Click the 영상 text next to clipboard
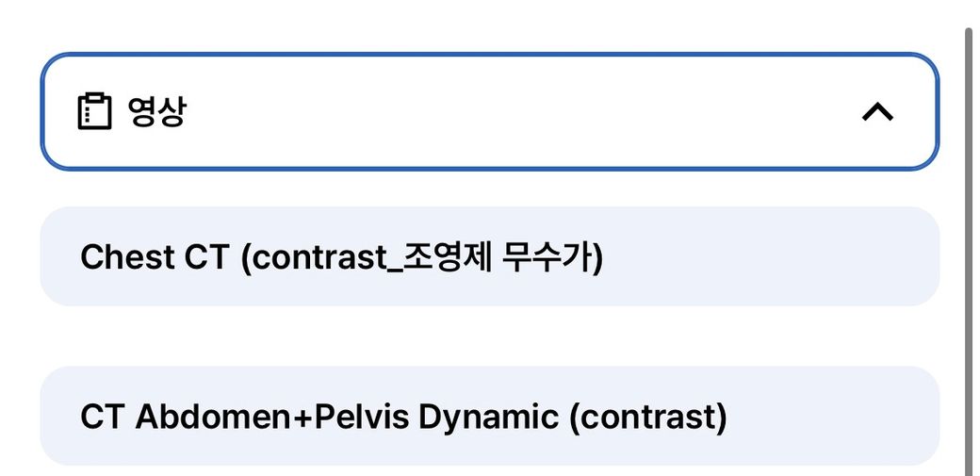This screenshot has width=980, height=476. (156, 111)
